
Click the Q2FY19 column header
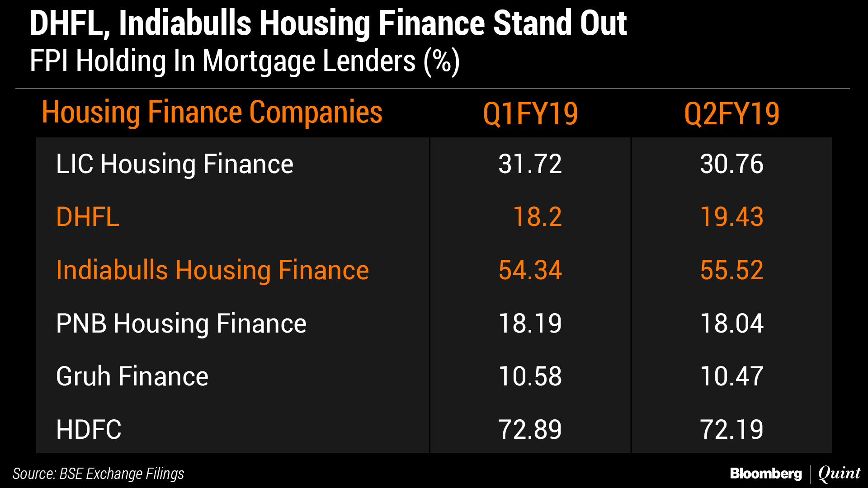click(x=731, y=113)
